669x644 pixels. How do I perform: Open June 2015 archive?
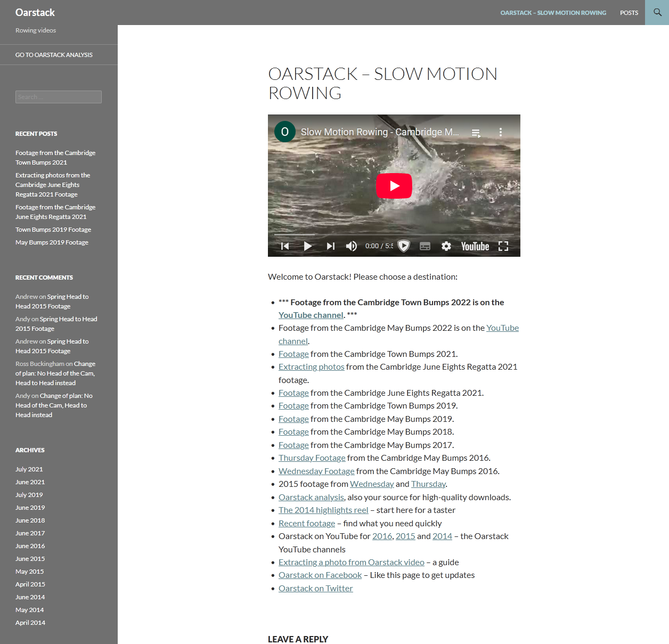(x=30, y=559)
